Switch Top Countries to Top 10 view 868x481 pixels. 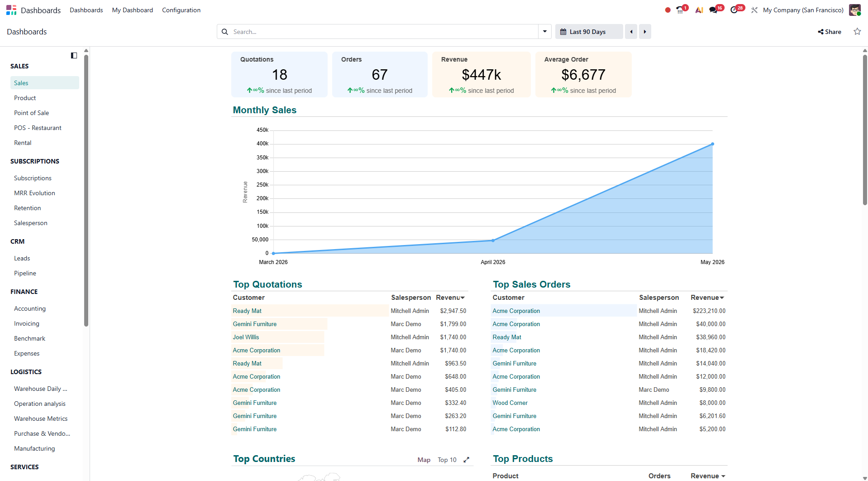[x=447, y=460]
